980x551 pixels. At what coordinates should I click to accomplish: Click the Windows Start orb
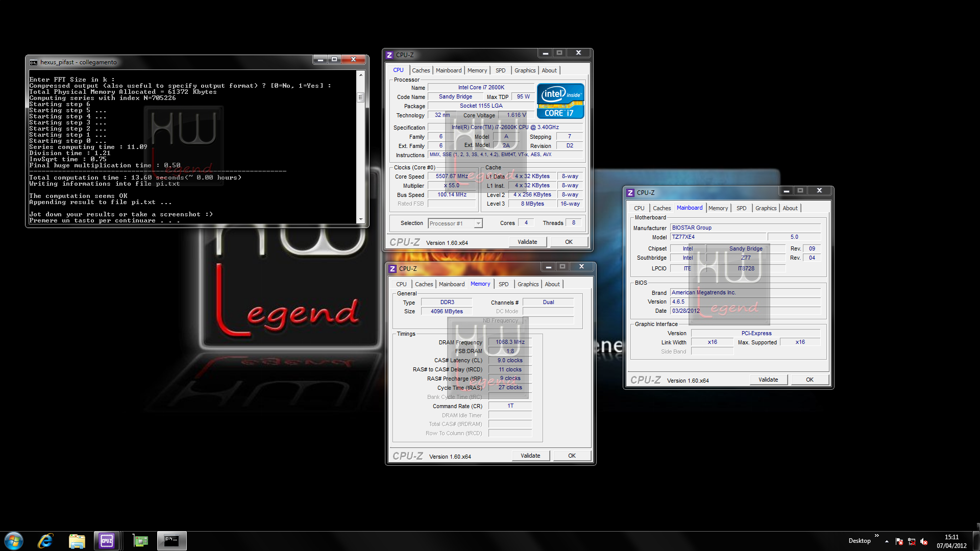(x=14, y=541)
